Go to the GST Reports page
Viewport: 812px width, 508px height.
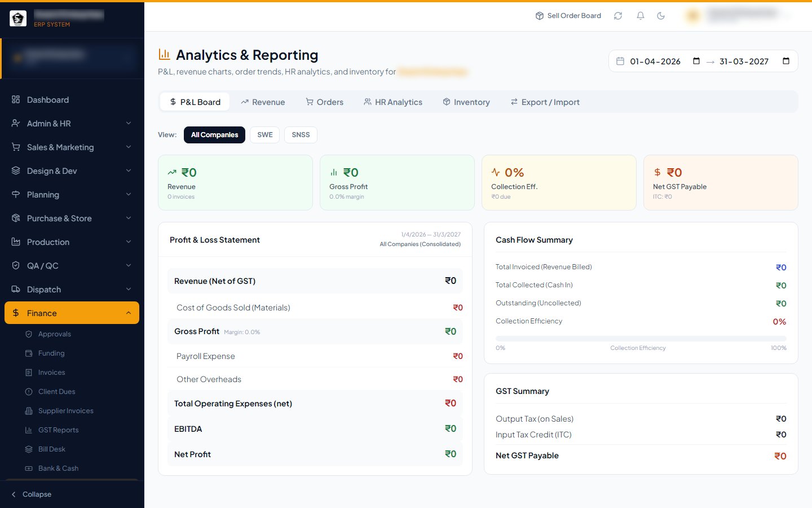pos(59,430)
